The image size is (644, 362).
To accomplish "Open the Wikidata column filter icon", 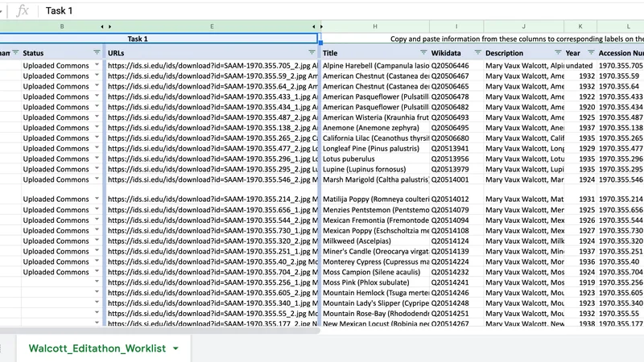I will pyautogui.click(x=477, y=52).
